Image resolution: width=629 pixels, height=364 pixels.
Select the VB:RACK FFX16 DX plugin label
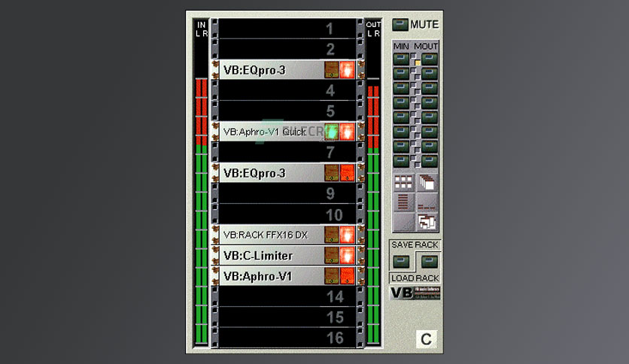(266, 235)
